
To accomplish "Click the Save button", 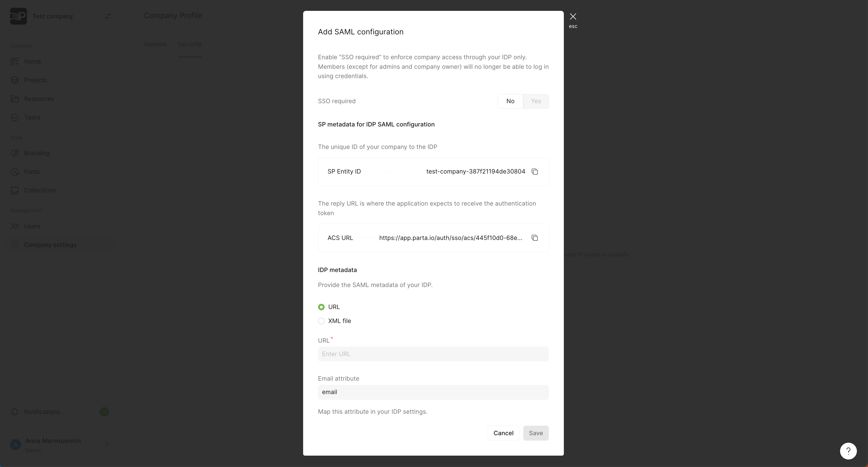I will pyautogui.click(x=535, y=433).
